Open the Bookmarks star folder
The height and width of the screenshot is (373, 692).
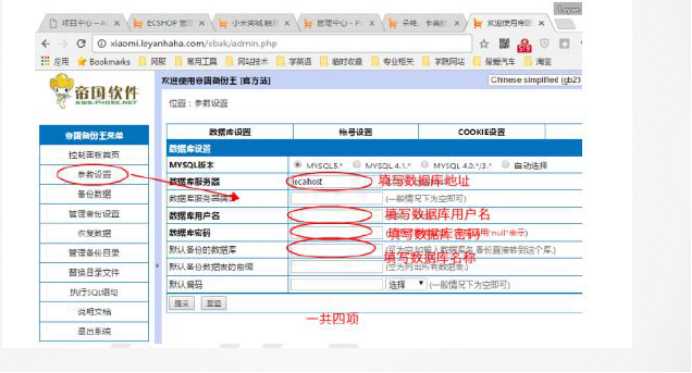tap(104, 61)
